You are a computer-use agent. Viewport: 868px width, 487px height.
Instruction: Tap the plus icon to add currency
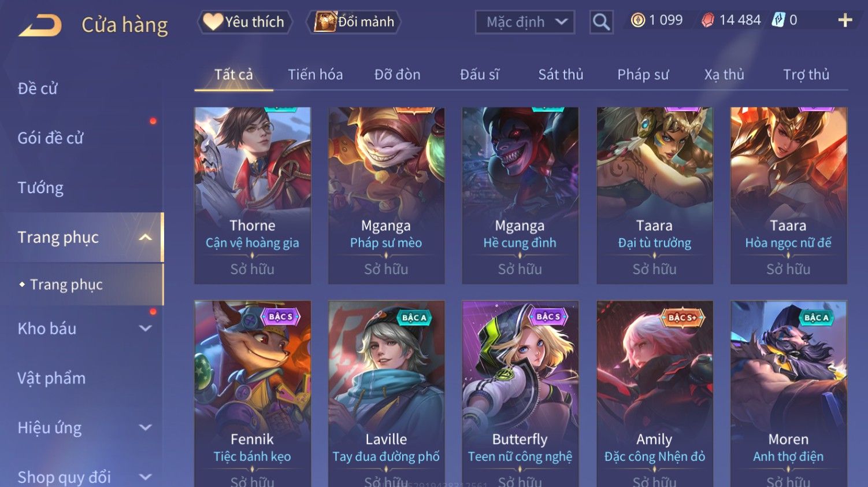point(845,20)
